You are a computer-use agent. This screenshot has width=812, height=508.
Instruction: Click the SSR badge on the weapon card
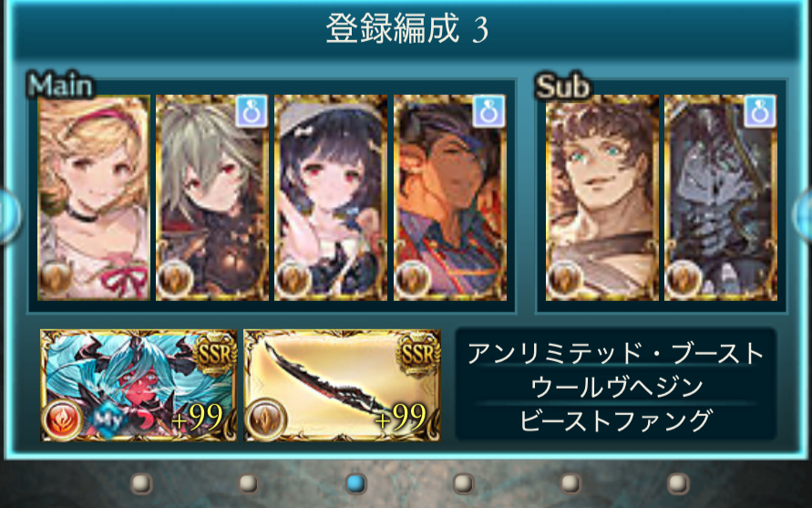(416, 355)
